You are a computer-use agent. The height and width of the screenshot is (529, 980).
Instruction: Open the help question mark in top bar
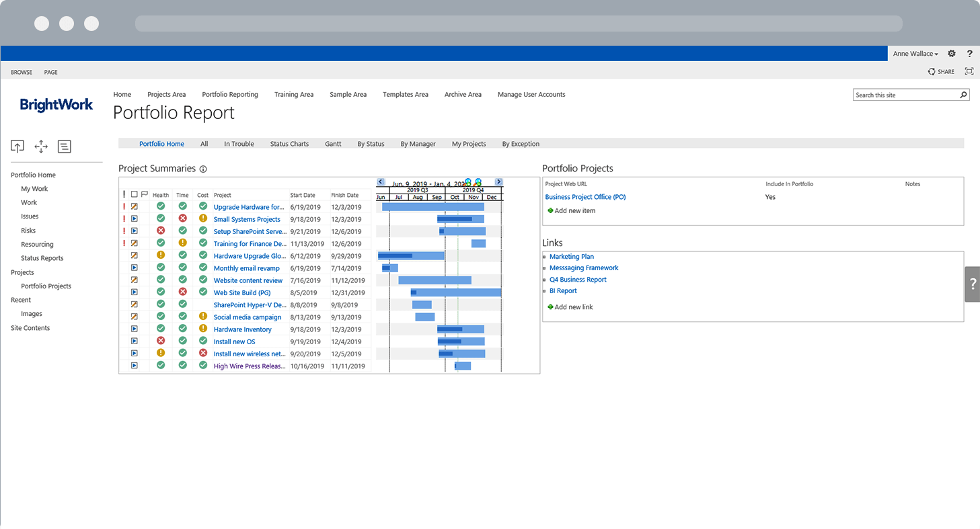coord(969,54)
